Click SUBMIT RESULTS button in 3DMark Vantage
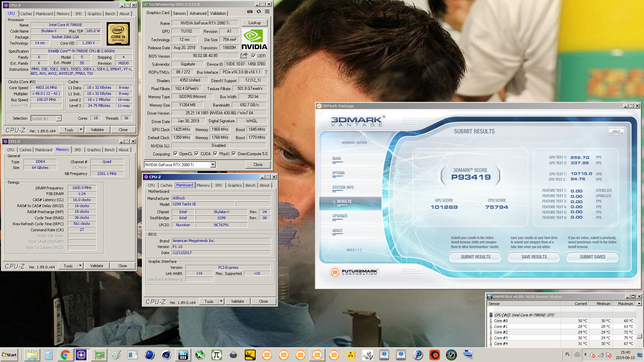Viewport: 644px width, 362px height. (476, 257)
